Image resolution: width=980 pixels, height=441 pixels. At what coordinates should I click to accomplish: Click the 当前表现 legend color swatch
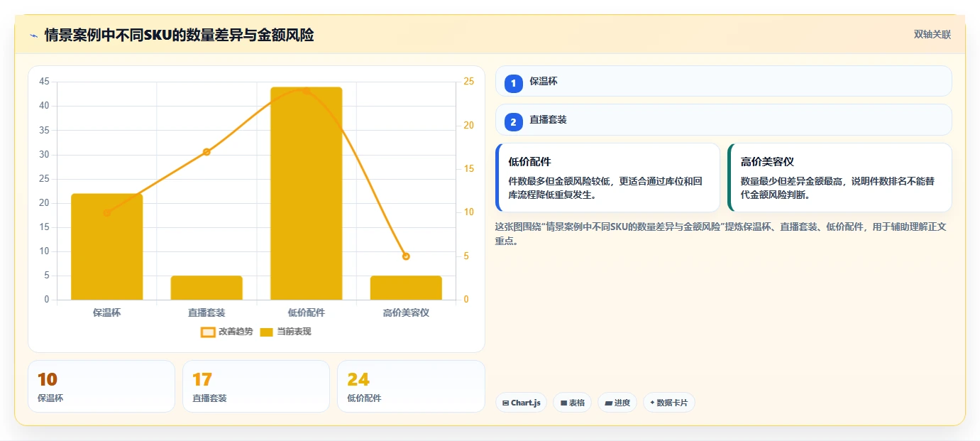(x=267, y=332)
